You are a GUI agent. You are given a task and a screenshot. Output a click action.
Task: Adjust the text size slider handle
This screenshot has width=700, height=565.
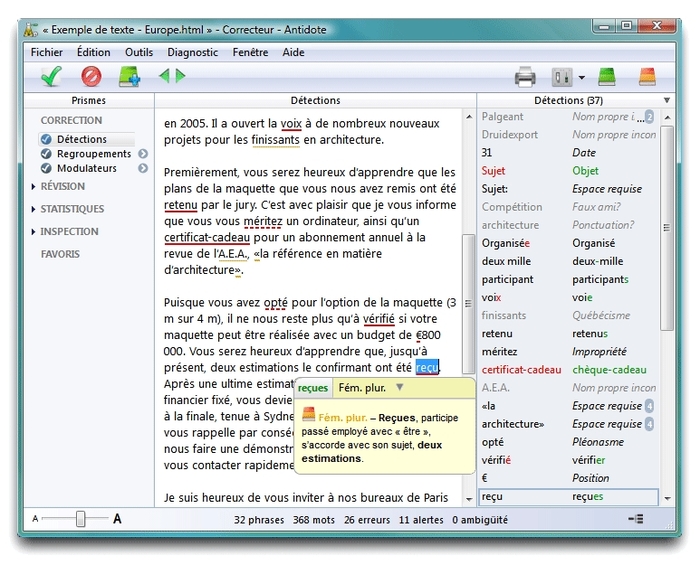click(x=80, y=519)
